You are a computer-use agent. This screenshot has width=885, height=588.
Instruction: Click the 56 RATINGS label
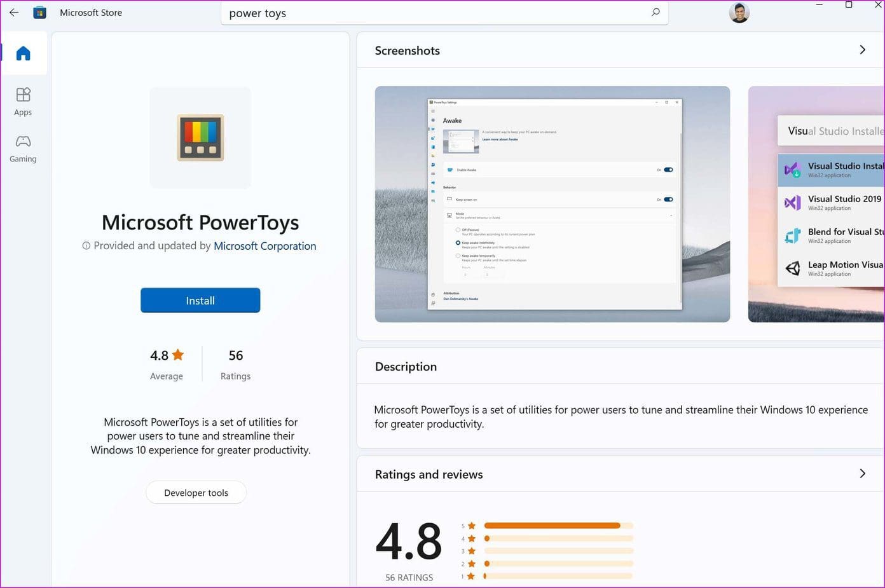tap(409, 577)
